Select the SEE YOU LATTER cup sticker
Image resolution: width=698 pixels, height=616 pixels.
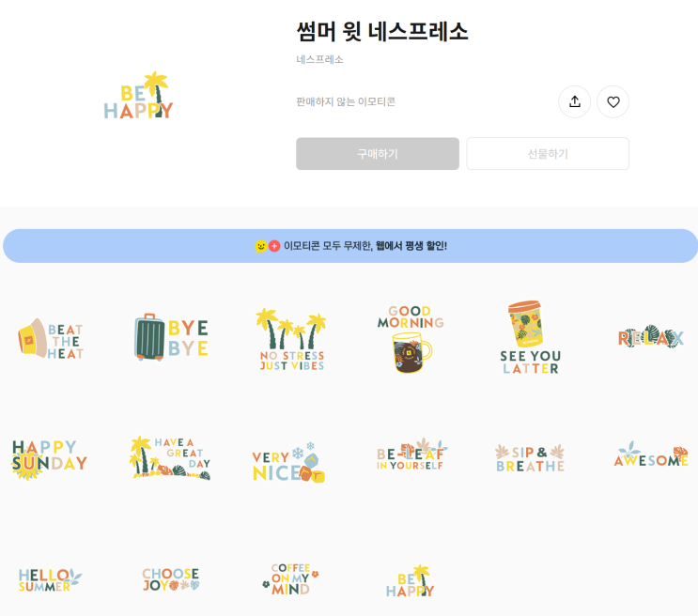(530, 337)
